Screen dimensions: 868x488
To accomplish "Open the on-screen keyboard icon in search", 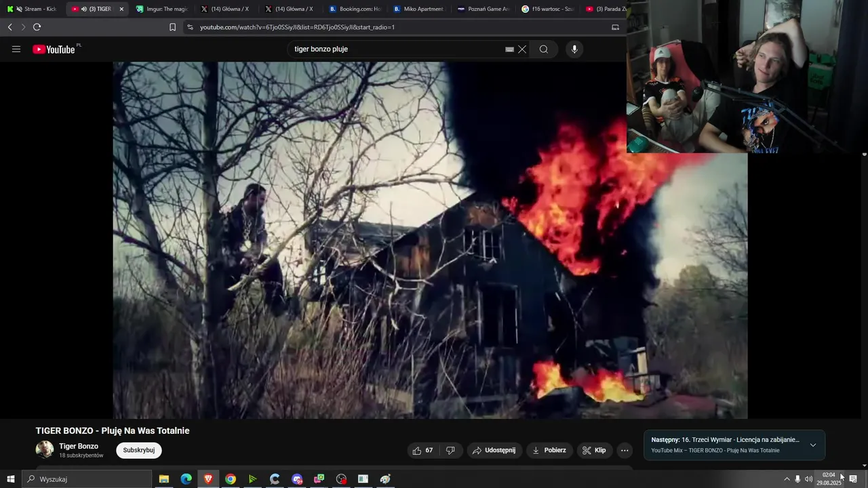I will click(509, 49).
